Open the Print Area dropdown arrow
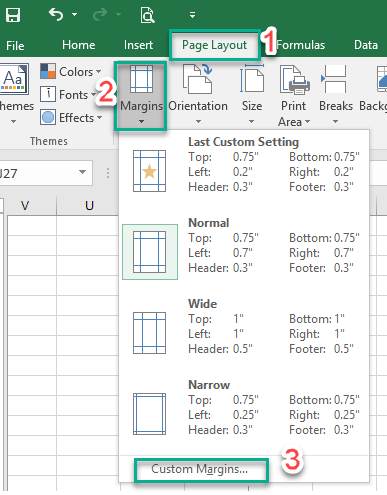 click(x=307, y=122)
